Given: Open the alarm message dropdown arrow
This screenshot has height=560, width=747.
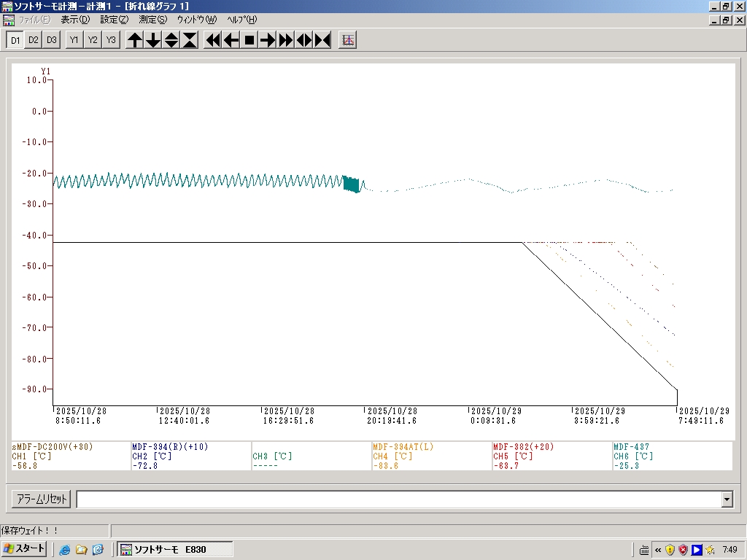Looking at the screenshot, I should 727,499.
